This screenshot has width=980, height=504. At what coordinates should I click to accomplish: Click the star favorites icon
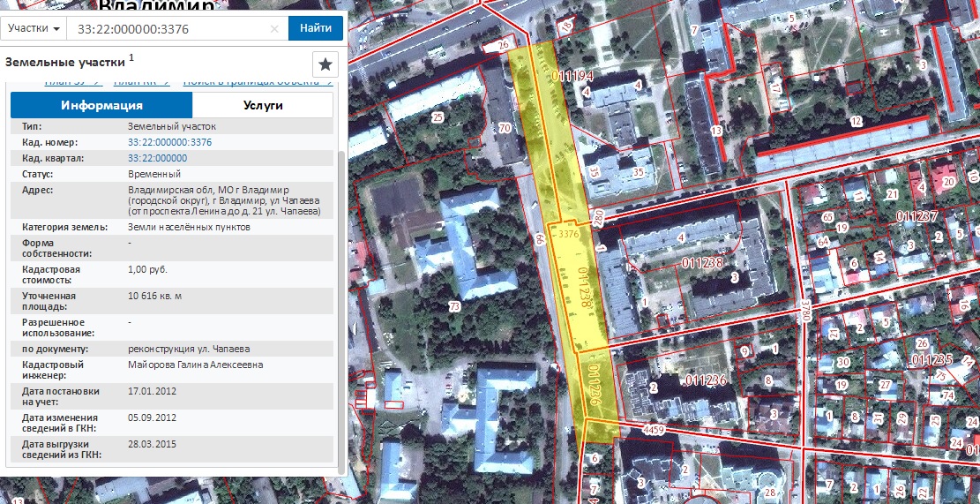pos(325,64)
